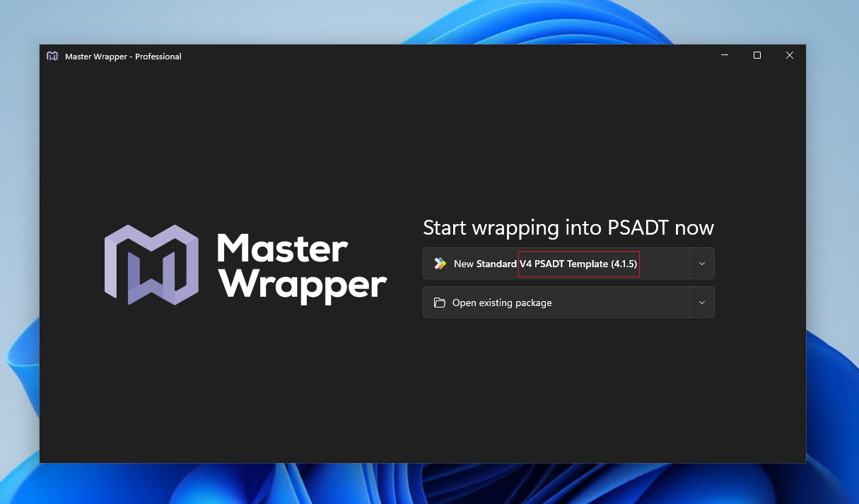
Task: Click the PSADT template arrow icon
Action: click(440, 264)
